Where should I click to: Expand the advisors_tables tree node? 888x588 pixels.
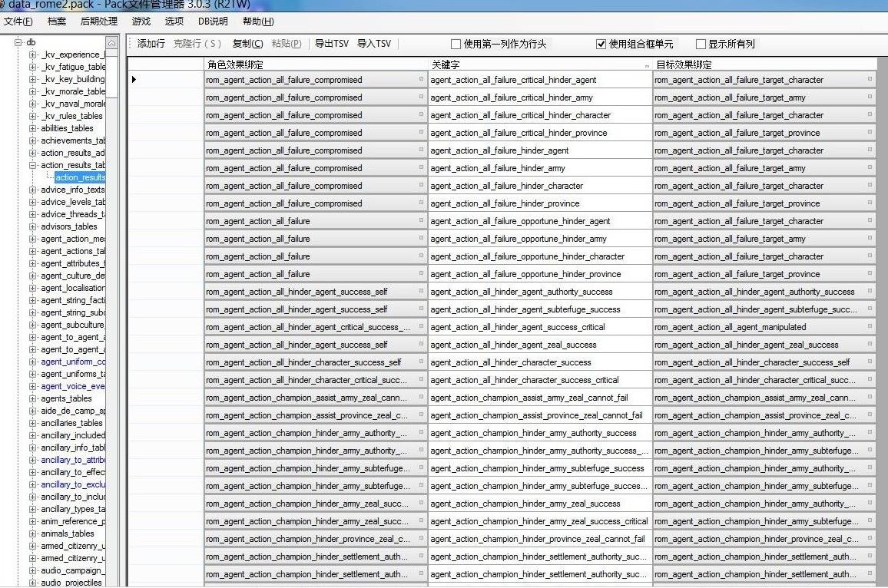coord(33,226)
